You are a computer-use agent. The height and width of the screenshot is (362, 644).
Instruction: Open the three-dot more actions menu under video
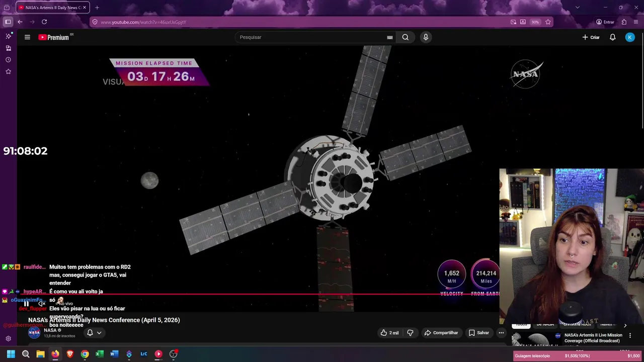(x=501, y=333)
